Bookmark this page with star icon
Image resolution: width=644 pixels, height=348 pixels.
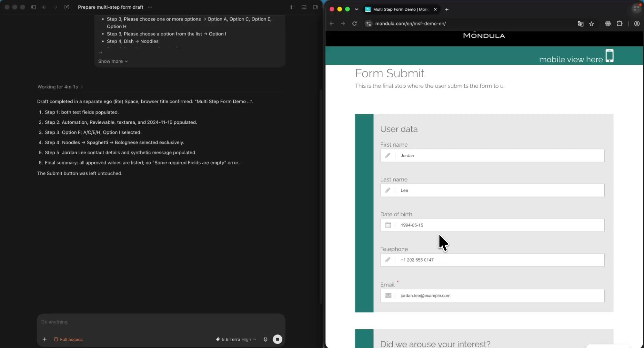(591, 24)
